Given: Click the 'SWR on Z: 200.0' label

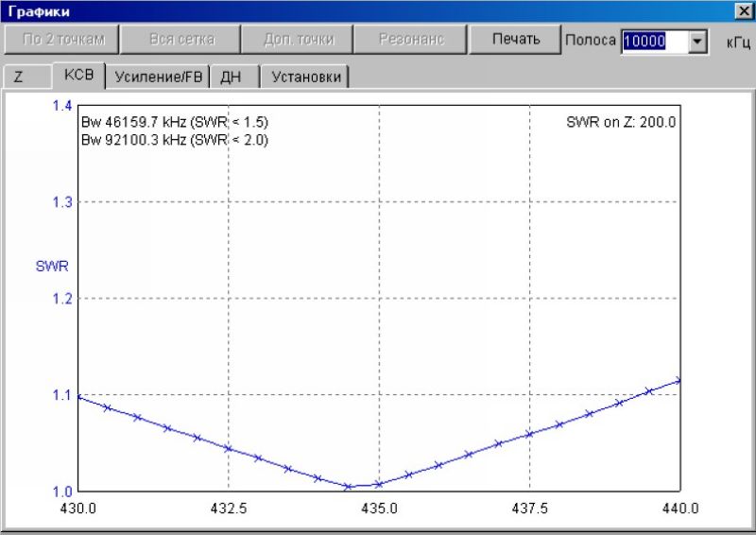Looking at the screenshot, I should coord(621,122).
